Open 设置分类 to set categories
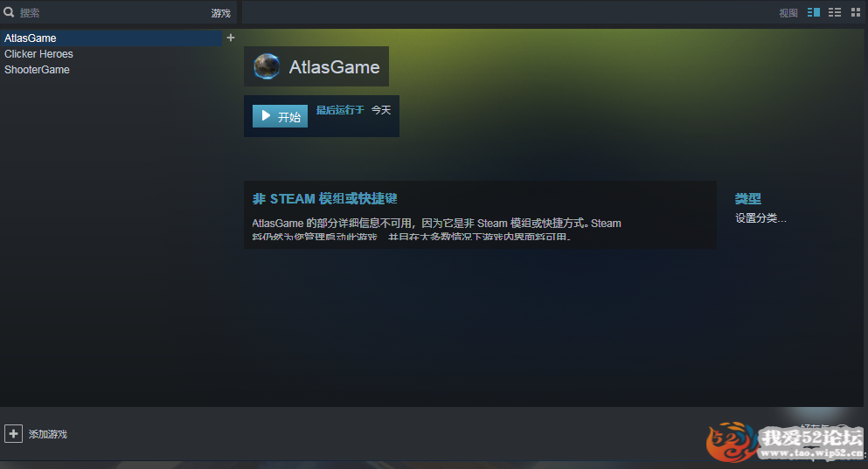The image size is (868, 469). (x=760, y=218)
